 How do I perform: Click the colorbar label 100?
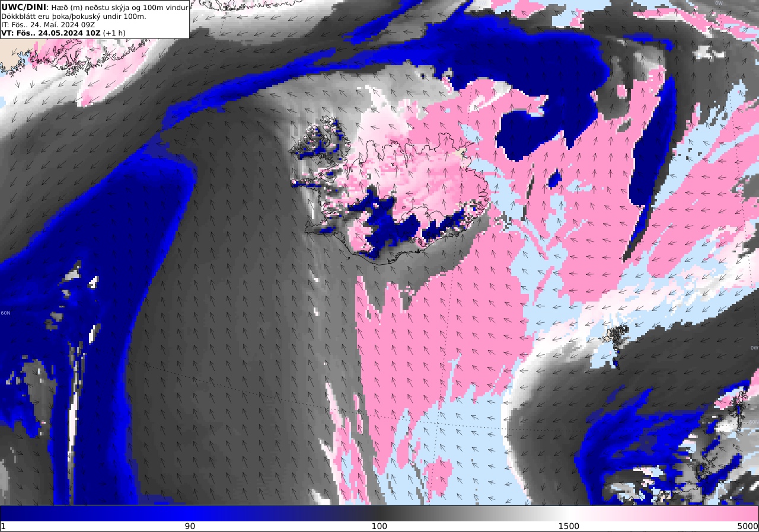379,526
